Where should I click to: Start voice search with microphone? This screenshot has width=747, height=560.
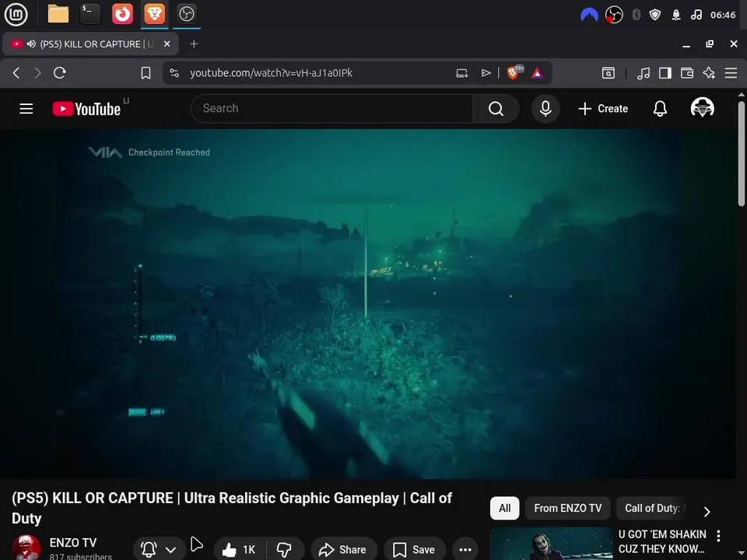click(x=545, y=109)
